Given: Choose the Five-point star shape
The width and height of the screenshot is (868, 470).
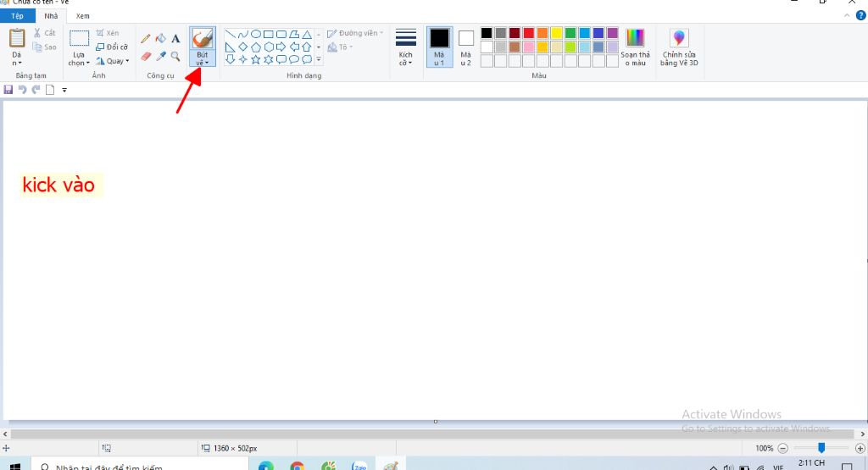Looking at the screenshot, I should (255, 59).
